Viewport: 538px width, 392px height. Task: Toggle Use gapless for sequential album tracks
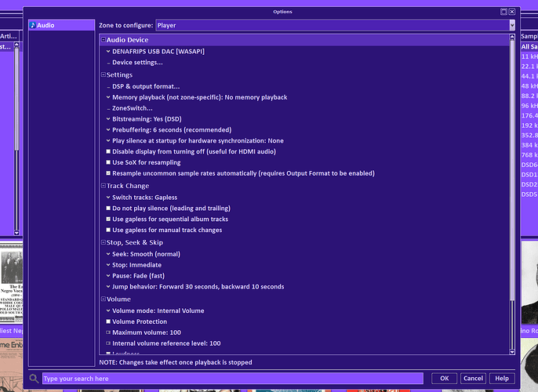pyautogui.click(x=108, y=219)
